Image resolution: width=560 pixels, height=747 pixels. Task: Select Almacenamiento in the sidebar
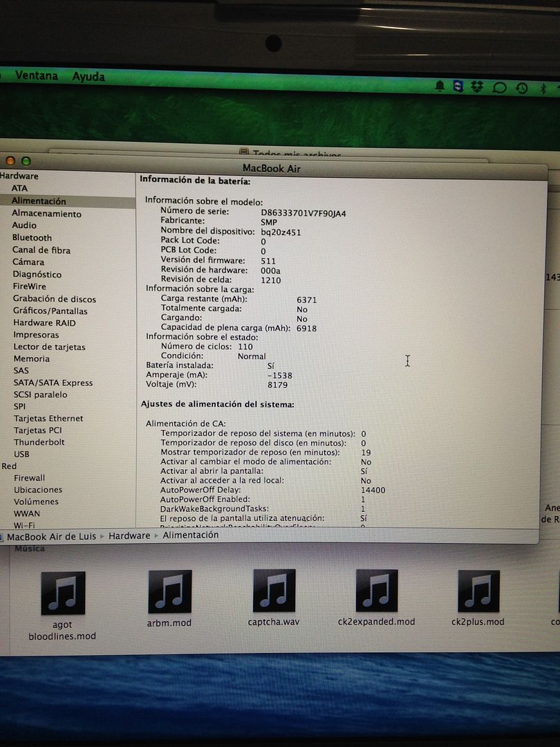pos(46,214)
